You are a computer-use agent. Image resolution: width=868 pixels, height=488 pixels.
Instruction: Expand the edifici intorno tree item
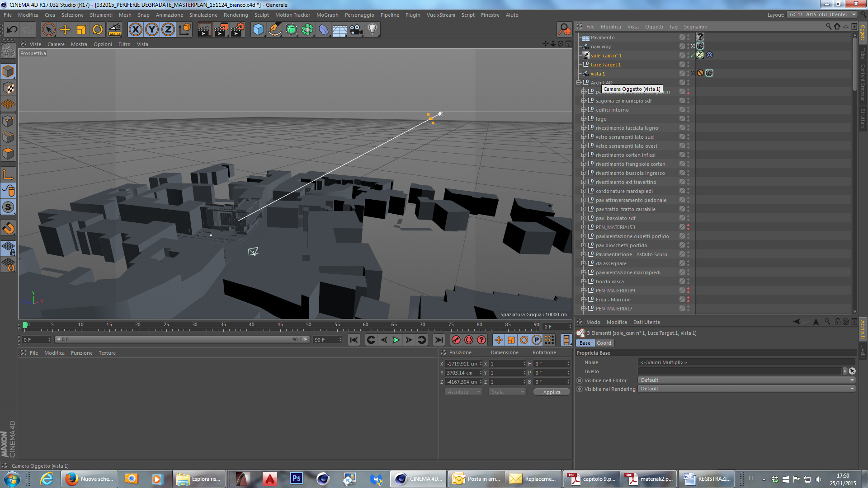(583, 110)
